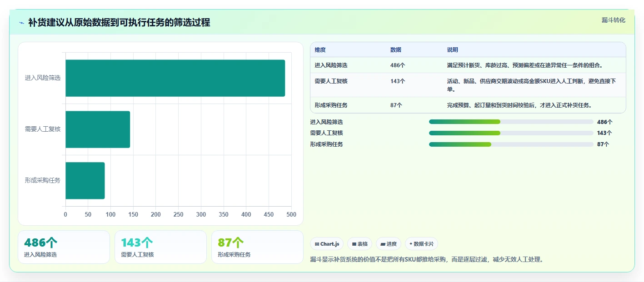Click the title 补货建议从原始数据到可执行任务的筛选过程
This screenshot has width=644, height=282.
pyautogui.click(x=119, y=23)
